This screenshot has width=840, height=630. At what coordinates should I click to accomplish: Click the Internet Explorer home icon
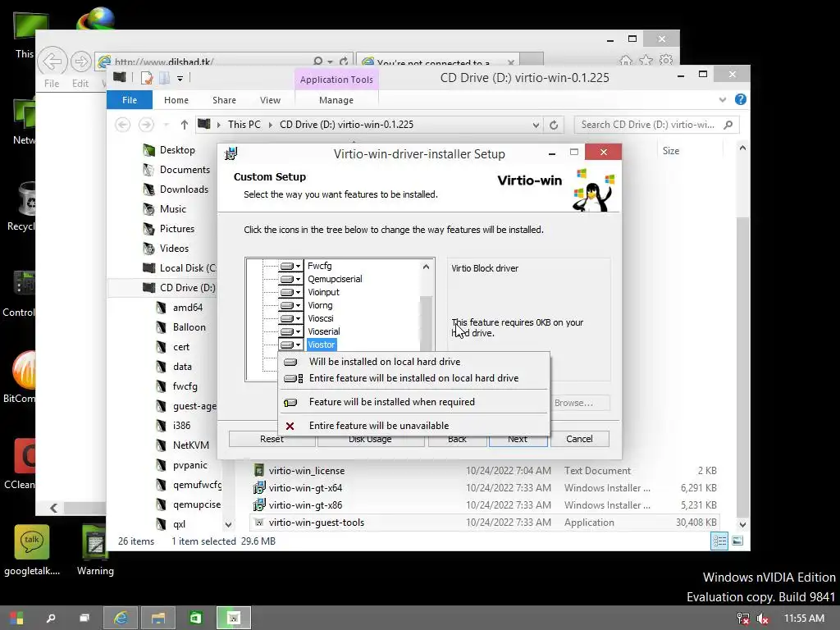pos(626,60)
